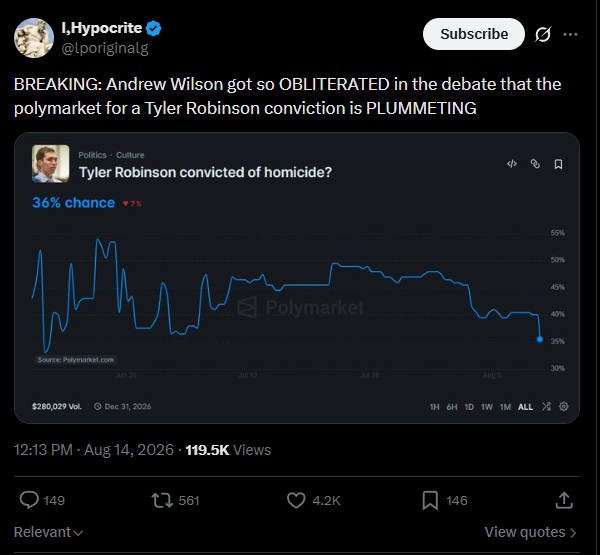Open the three-dot more options menu
600x555 pixels.
pos(570,34)
